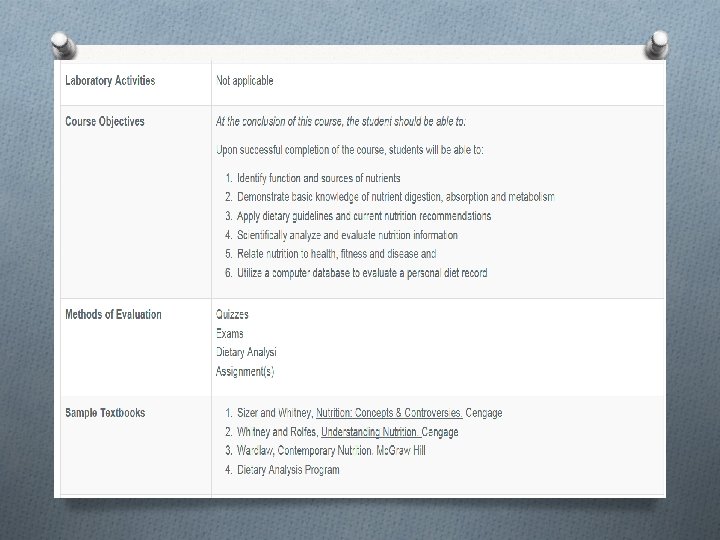Click the italic 'At the conclusion of this course' line
The image size is (720, 540).
coord(341,122)
